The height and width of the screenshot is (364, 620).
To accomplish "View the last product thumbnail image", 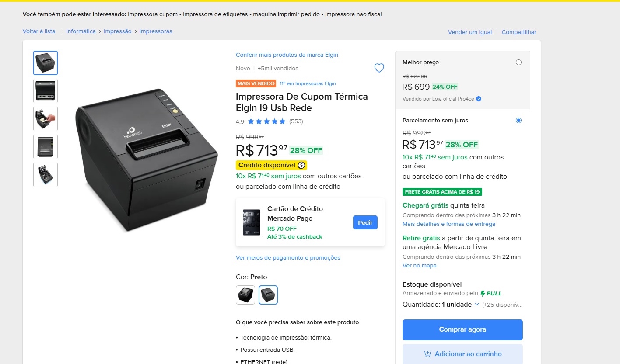I will (46, 175).
